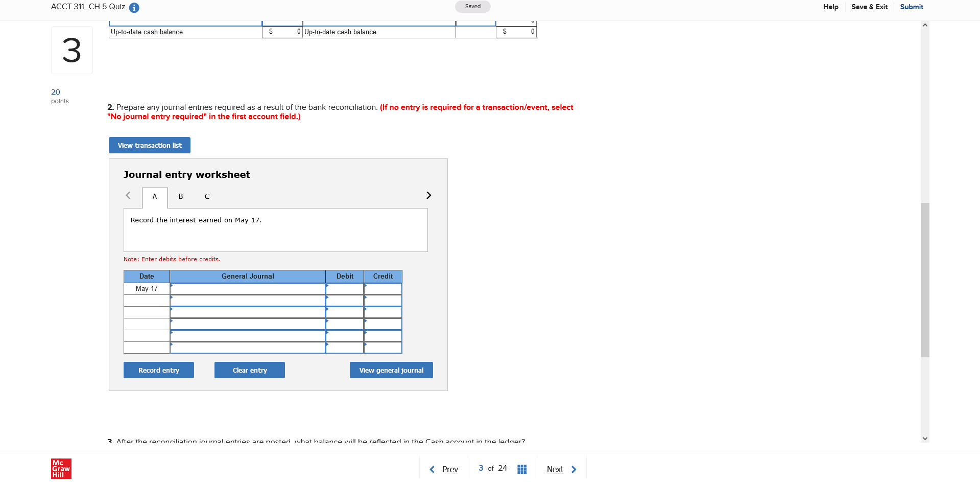Open the chevron dropdown on the cash balance field
This screenshot has width=980, height=482.
click(x=533, y=21)
